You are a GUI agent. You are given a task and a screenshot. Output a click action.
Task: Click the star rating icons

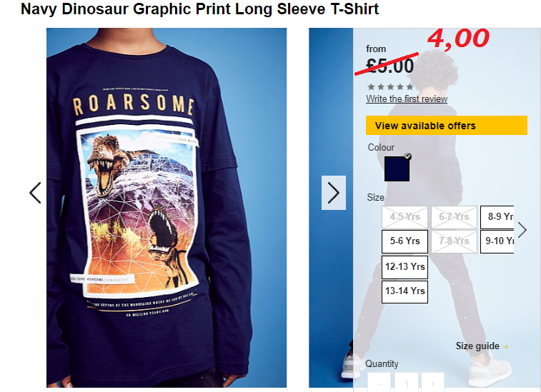(x=390, y=86)
